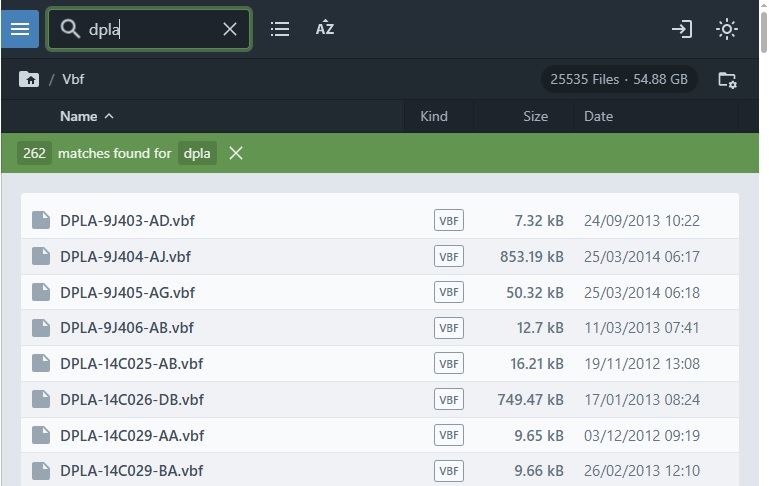This screenshot has width=769, height=486.
Task: Dismiss the 262 matches found banner
Action: pyautogui.click(x=236, y=153)
